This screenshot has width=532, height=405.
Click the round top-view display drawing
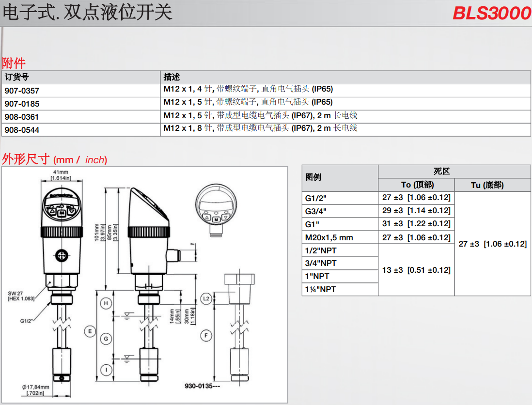(x=216, y=210)
